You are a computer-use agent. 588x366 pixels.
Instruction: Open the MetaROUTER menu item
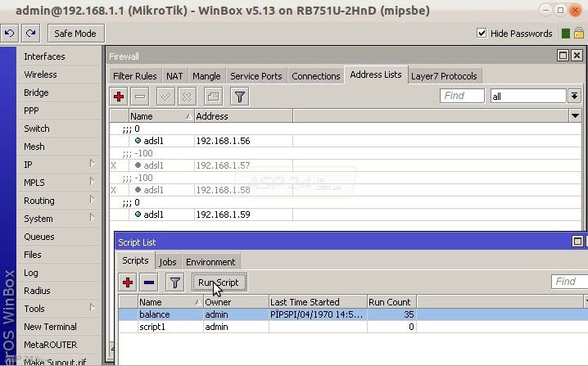[x=59, y=344]
